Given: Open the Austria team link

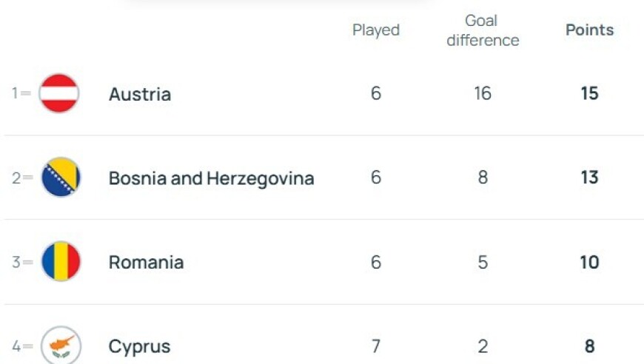Looking at the screenshot, I should [x=140, y=94].
